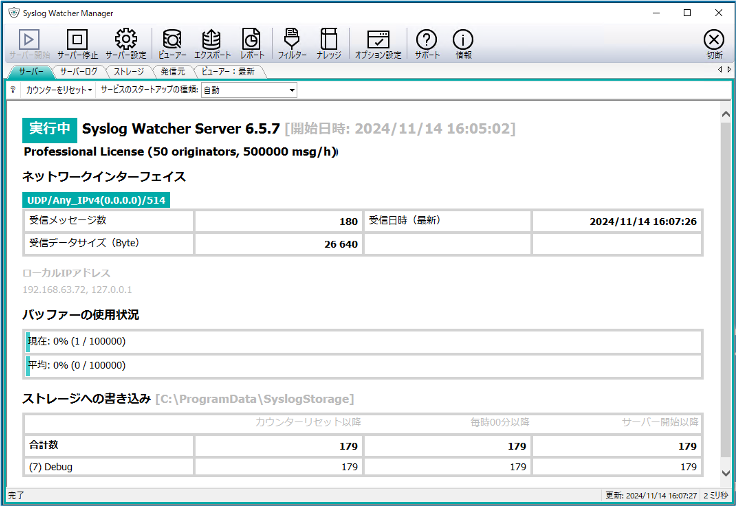
Task: Click the local IP address 192.168.63.72, 127.0.0.1
Action: point(77,290)
